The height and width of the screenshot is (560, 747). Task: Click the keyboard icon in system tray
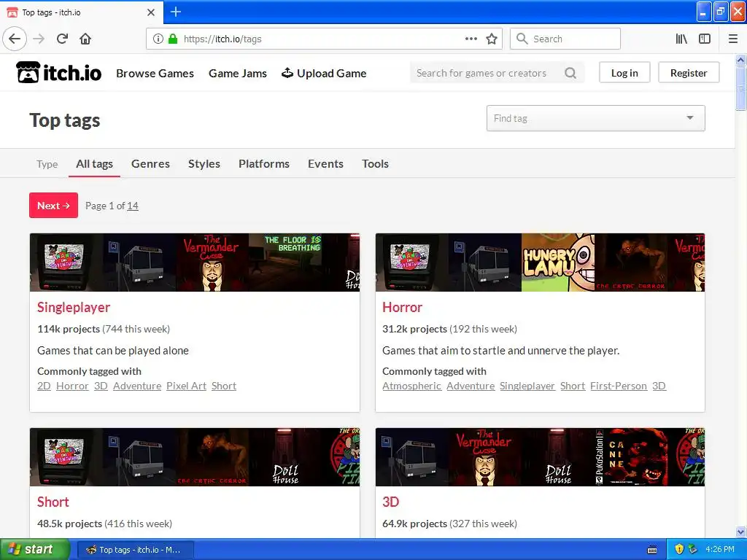click(652, 550)
